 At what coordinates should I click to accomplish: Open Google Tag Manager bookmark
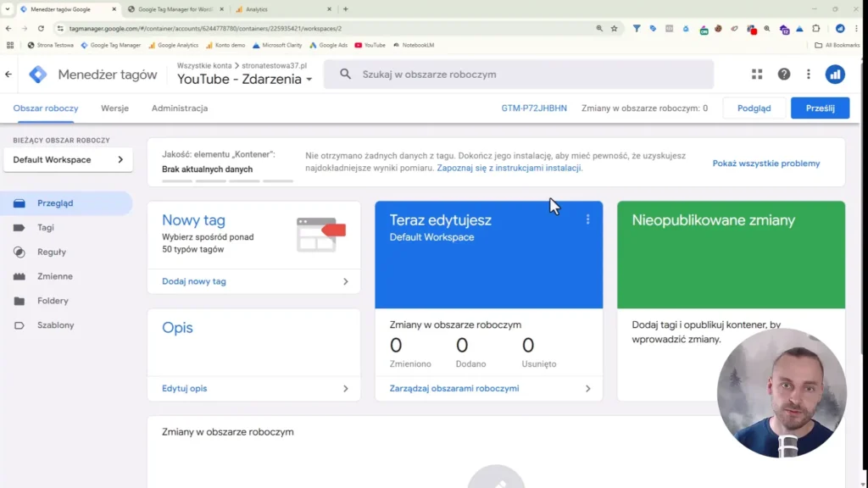(x=111, y=45)
